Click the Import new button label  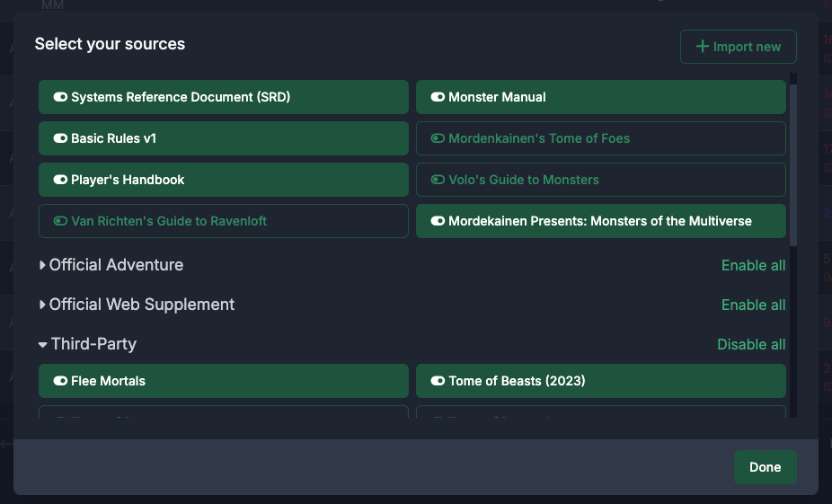tap(747, 47)
